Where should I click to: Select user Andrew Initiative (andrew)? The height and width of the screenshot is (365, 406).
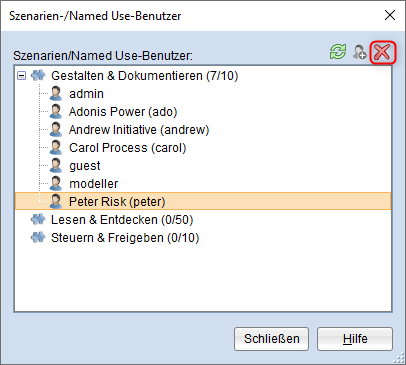[x=139, y=130]
